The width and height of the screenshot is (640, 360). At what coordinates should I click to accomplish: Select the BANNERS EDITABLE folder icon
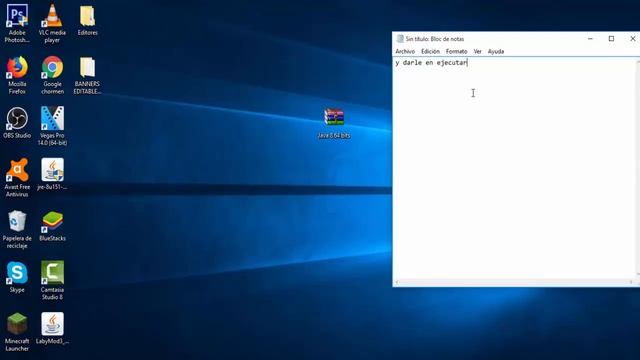(x=87, y=68)
